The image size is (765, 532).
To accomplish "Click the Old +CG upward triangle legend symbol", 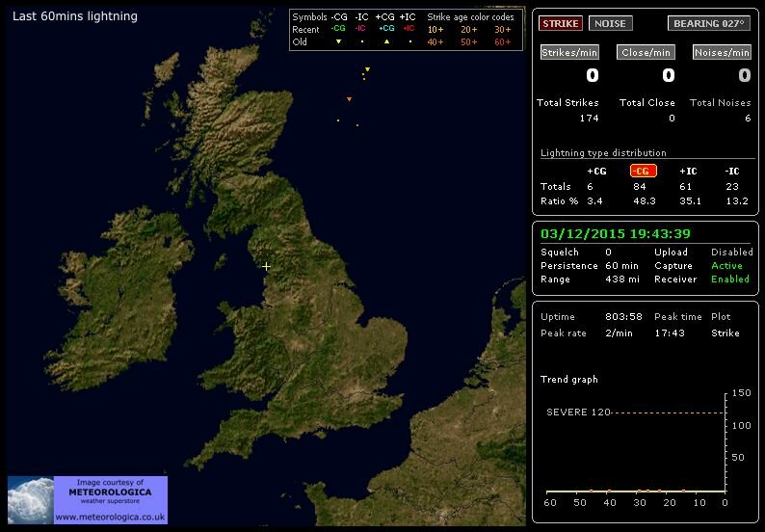I will point(385,42).
